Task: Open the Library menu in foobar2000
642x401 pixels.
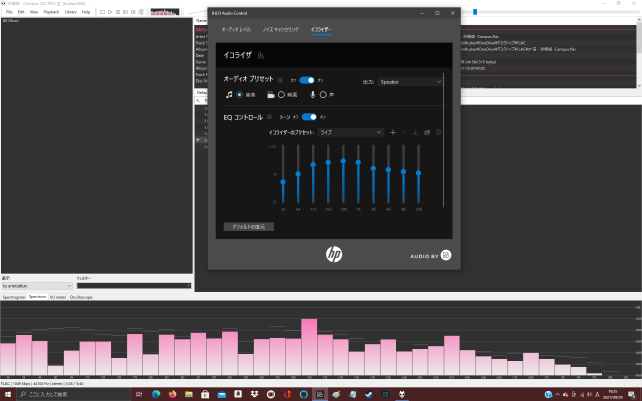Action: (70, 12)
